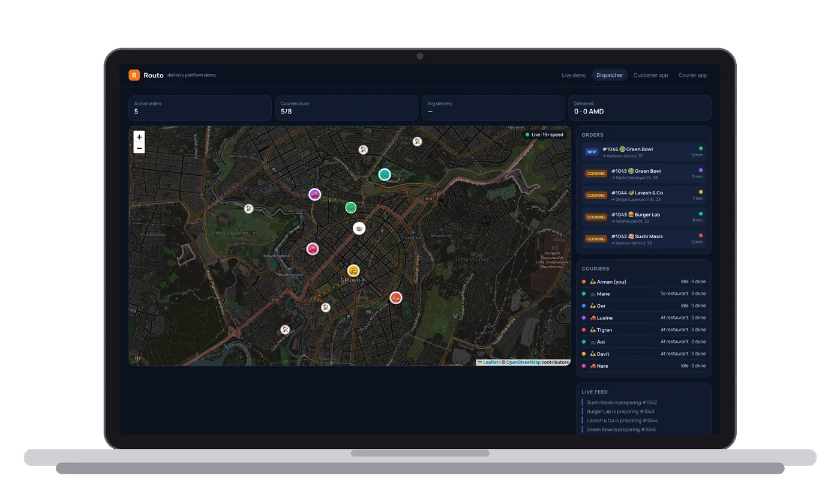Click the bicycle icon beside Mane
The height and width of the screenshot is (504, 840).
(593, 294)
